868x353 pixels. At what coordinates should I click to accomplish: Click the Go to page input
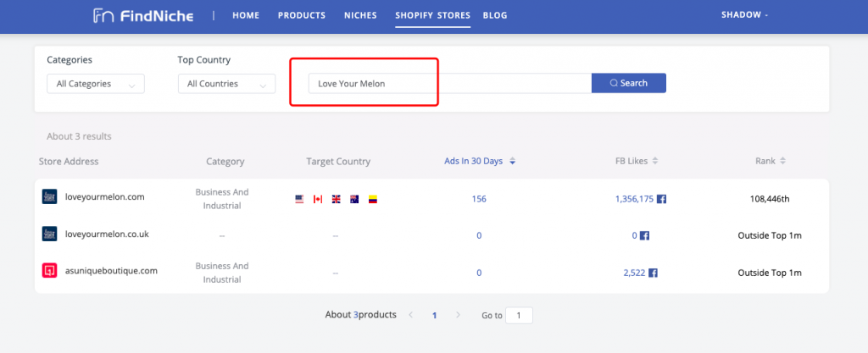point(520,316)
